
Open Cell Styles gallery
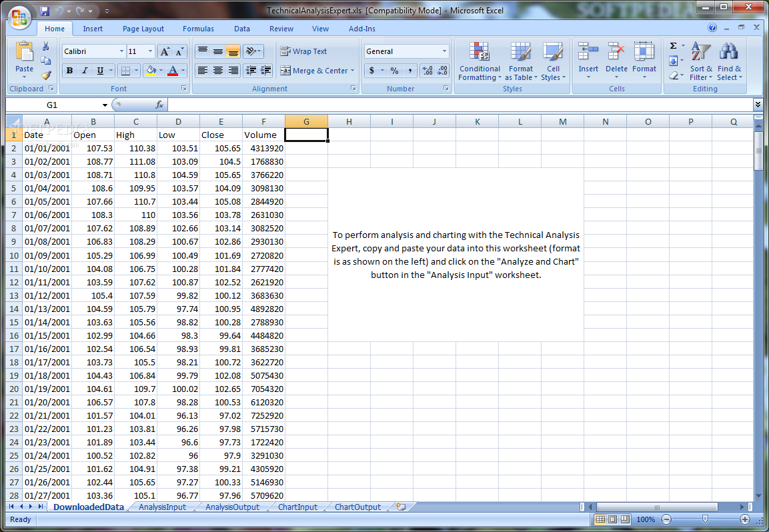(x=553, y=61)
